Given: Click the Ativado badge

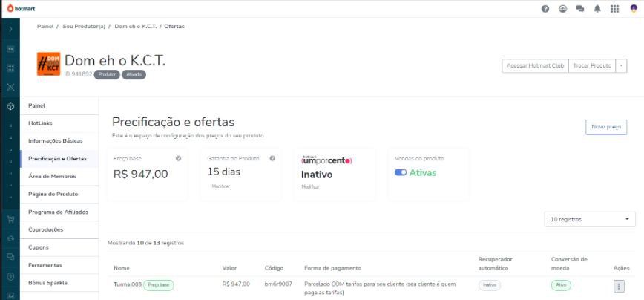Looking at the screenshot, I should click(134, 74).
